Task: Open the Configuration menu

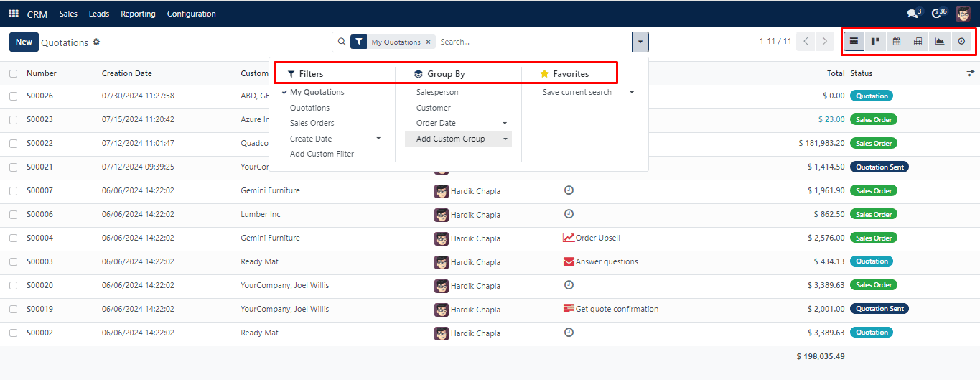Action: click(x=191, y=14)
